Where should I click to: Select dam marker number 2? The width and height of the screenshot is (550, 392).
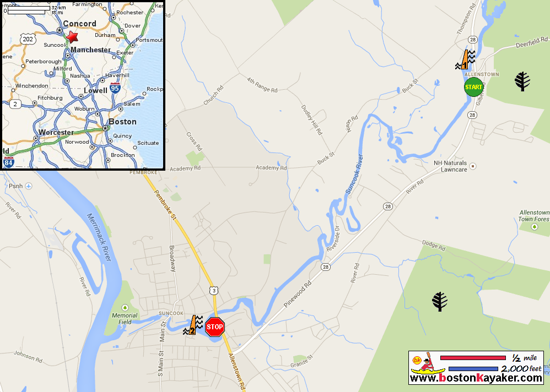click(x=193, y=325)
